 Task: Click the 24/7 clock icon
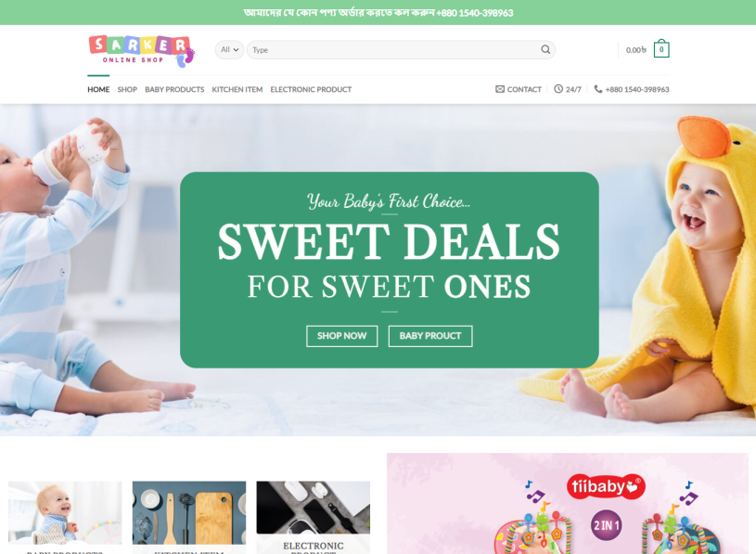pos(558,89)
